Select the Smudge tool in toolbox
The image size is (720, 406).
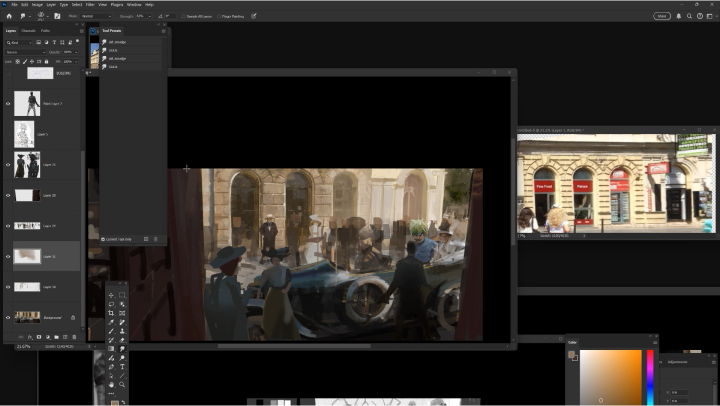pos(122,349)
